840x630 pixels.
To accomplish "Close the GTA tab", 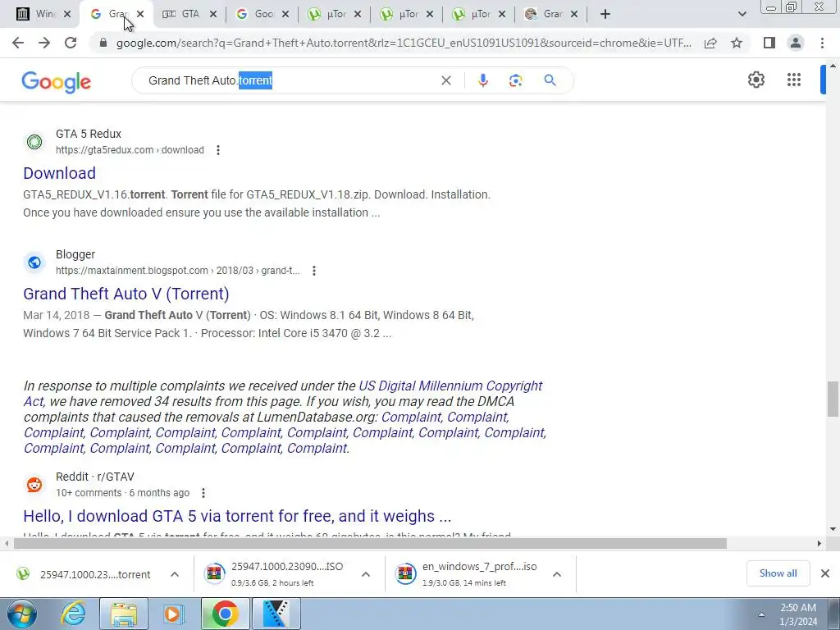I will [x=213, y=14].
